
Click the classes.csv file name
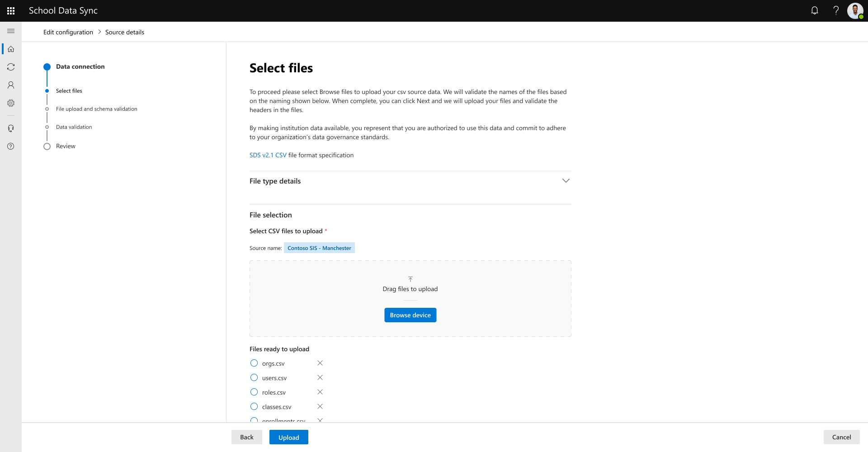277,407
